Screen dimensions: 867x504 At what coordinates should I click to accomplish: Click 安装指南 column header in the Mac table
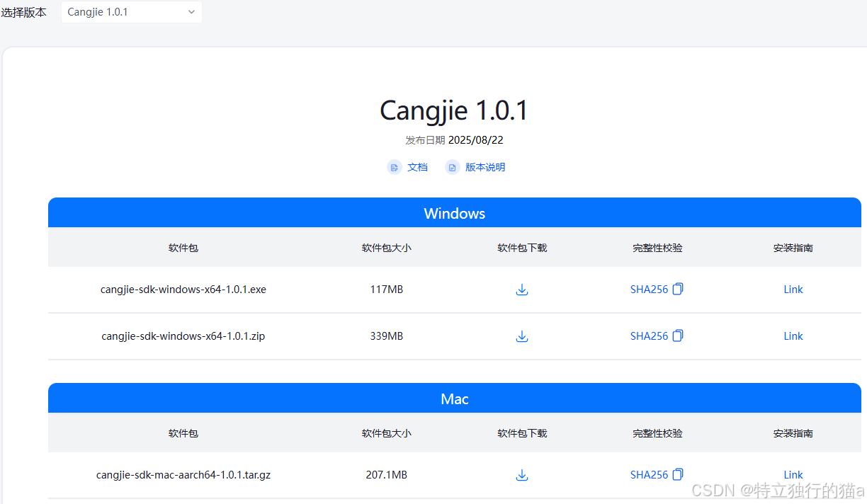pyautogui.click(x=793, y=433)
